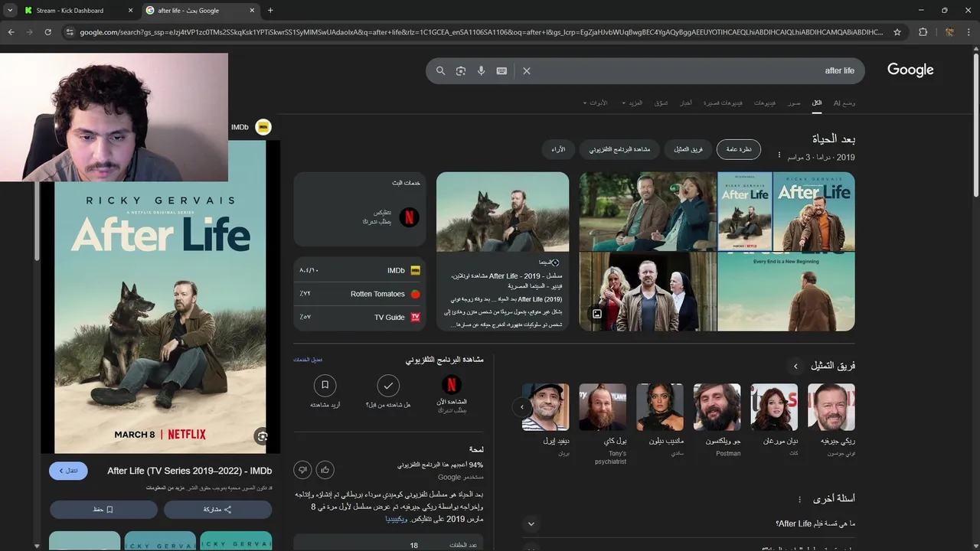Click the thumbs down dislike button
The height and width of the screenshot is (551, 980).
click(302, 470)
